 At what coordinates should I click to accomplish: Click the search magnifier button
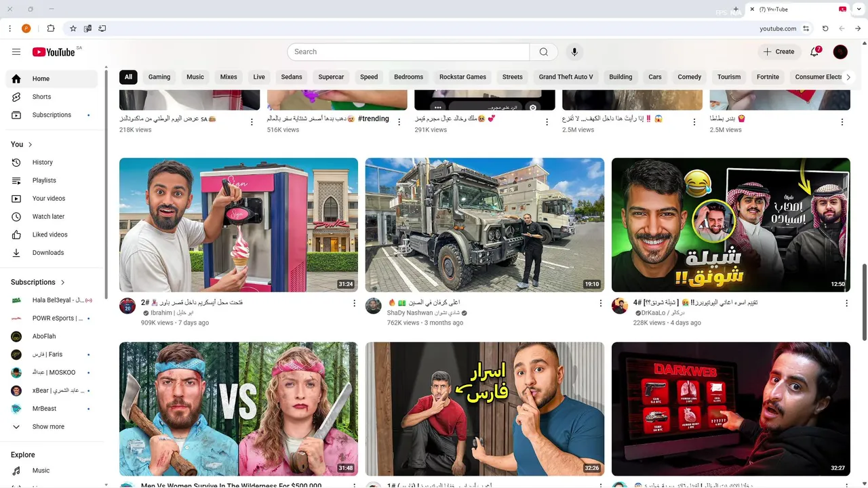544,52
